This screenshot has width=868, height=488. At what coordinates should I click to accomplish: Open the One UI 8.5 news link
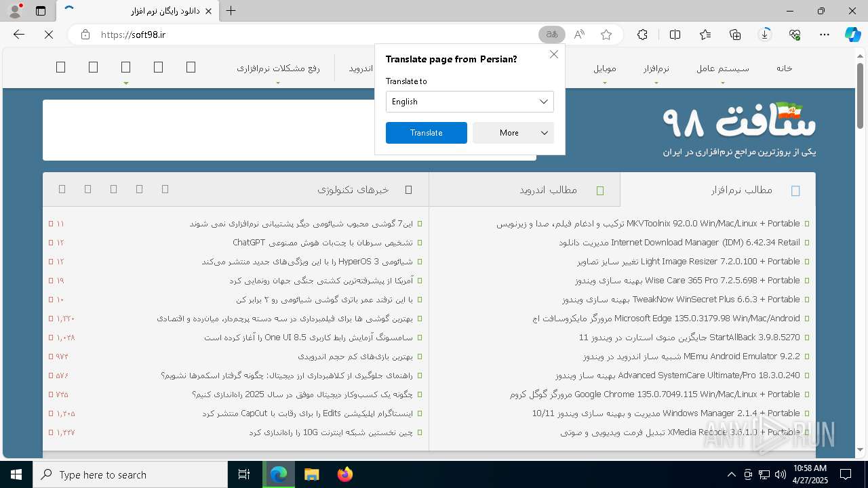point(309,338)
